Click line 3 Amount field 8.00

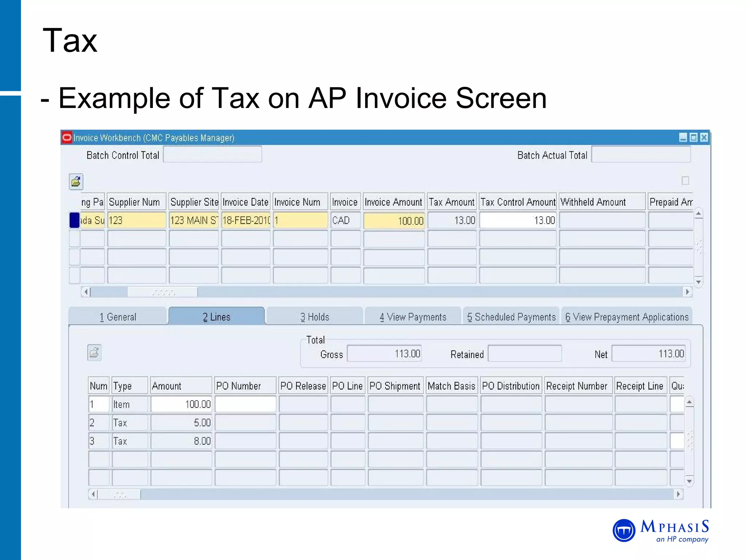(x=181, y=441)
